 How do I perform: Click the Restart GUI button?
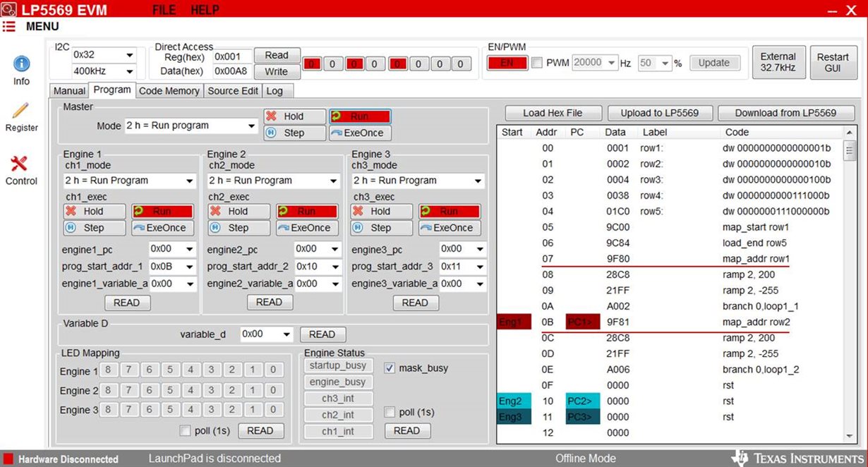(833, 62)
